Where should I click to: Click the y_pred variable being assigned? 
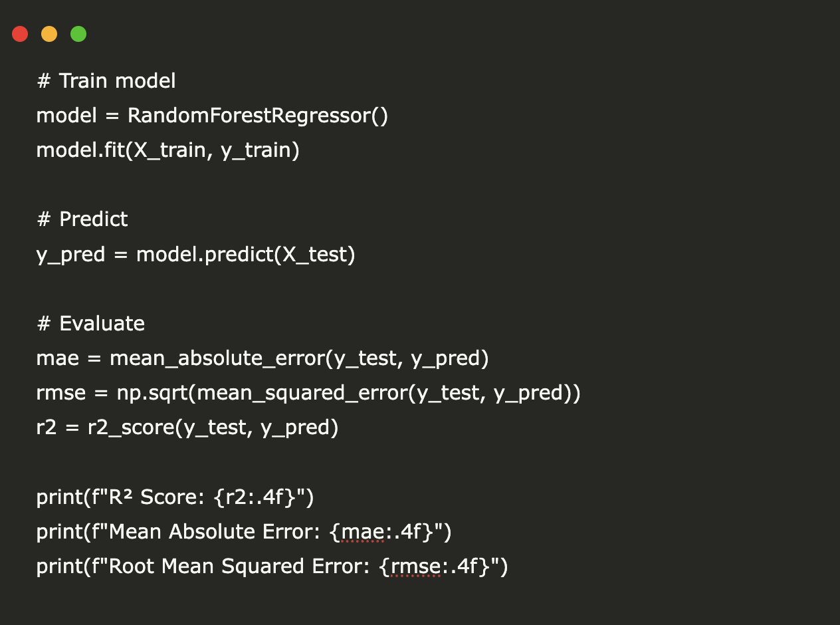tap(70, 254)
